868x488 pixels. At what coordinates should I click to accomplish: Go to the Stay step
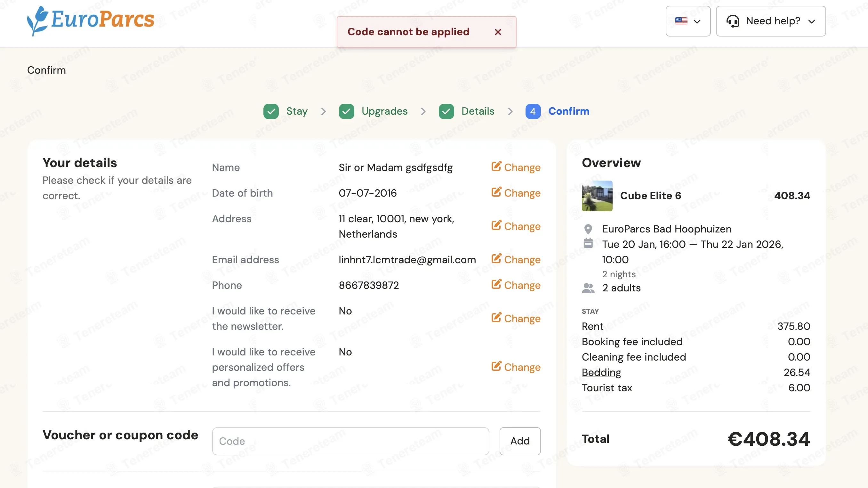pos(297,111)
